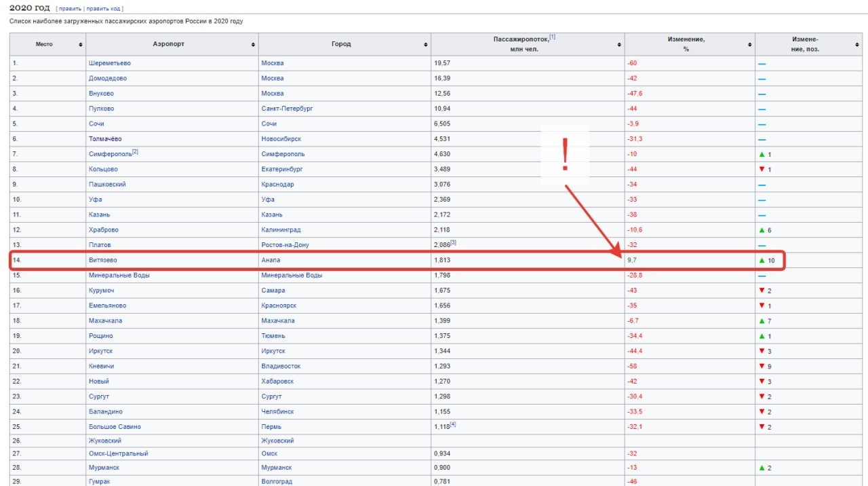Viewport: 868px width, 486px height.
Task: Open the Омск-Центральный airport link
Action: (118, 453)
